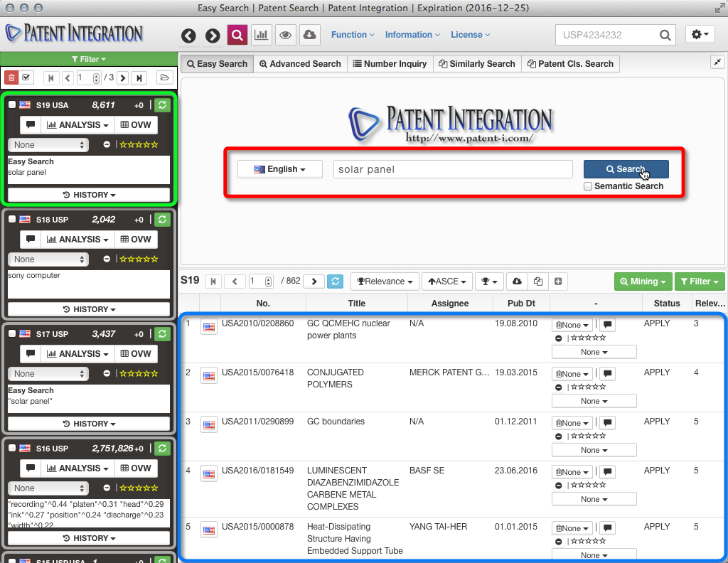The height and width of the screenshot is (563, 728).
Task: Go forward with the right arrow button
Action: coord(213,36)
